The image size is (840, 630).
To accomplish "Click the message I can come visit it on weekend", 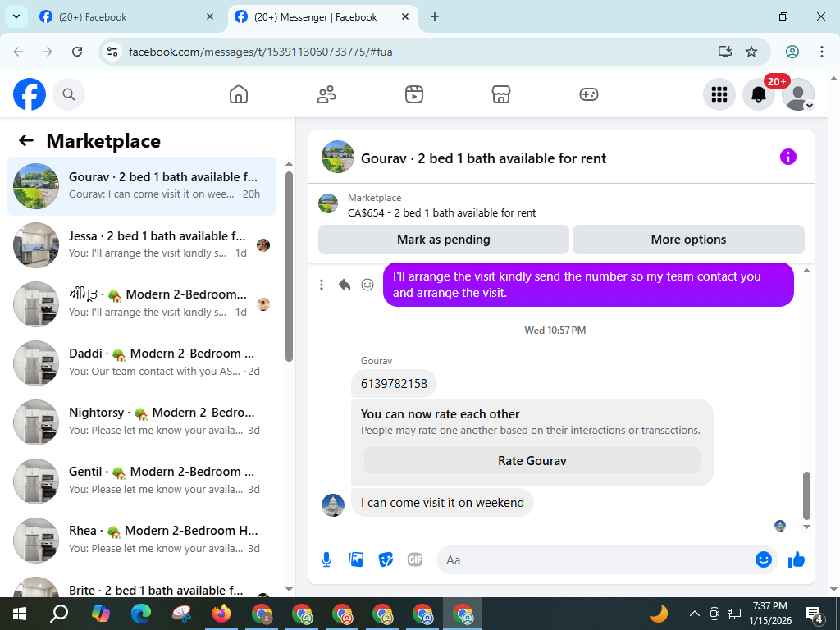I will tap(442, 503).
